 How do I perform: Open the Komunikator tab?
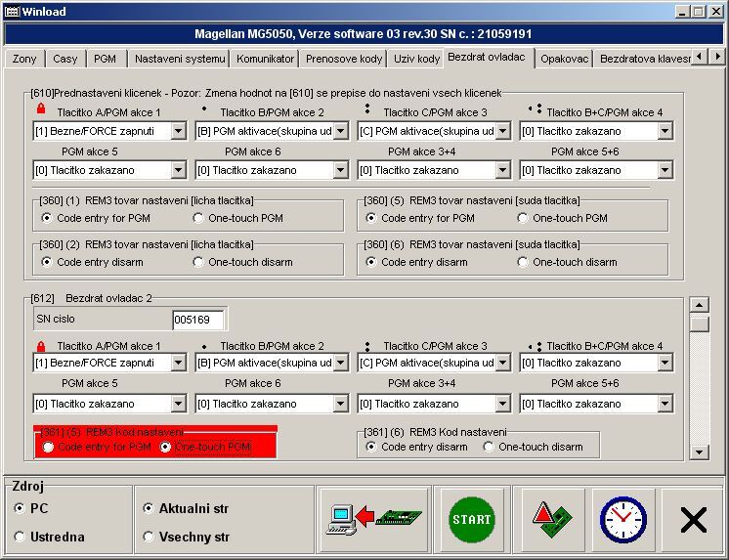[x=265, y=59]
